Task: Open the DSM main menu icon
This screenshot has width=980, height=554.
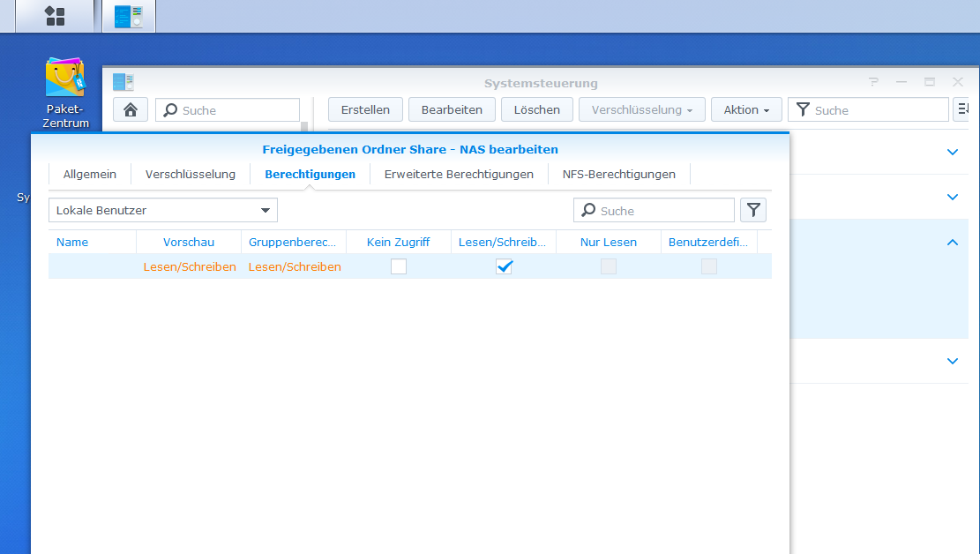Action: [55, 16]
